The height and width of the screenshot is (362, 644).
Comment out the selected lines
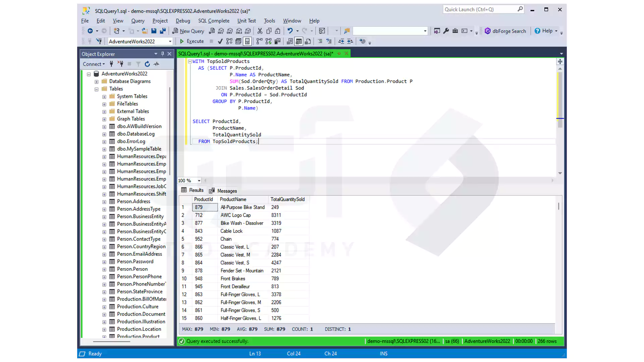(x=320, y=41)
